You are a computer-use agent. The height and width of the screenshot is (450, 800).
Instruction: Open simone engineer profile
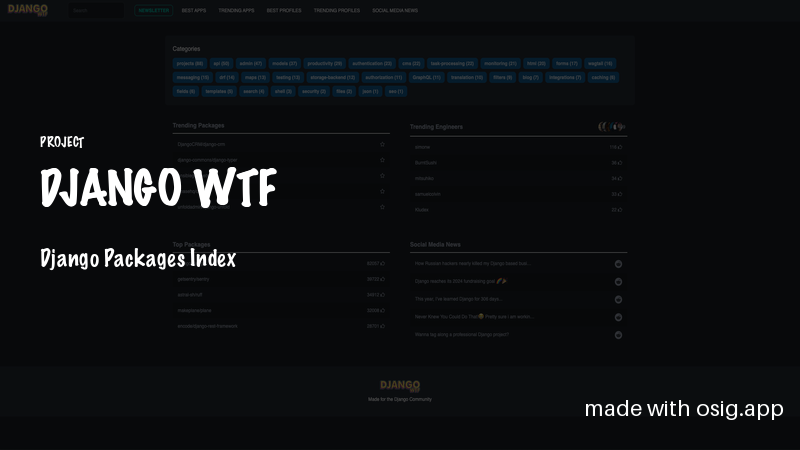pyautogui.click(x=422, y=147)
